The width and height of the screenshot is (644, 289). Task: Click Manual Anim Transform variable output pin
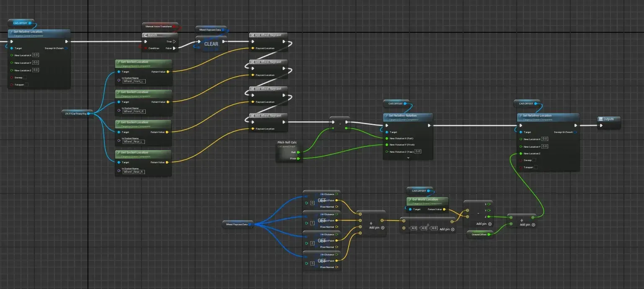pyautogui.click(x=175, y=26)
